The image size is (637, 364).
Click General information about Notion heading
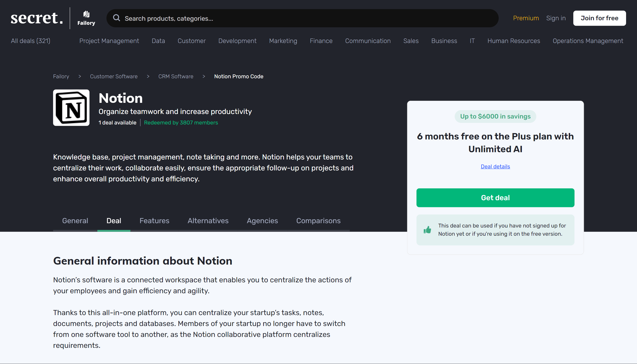[142, 261]
